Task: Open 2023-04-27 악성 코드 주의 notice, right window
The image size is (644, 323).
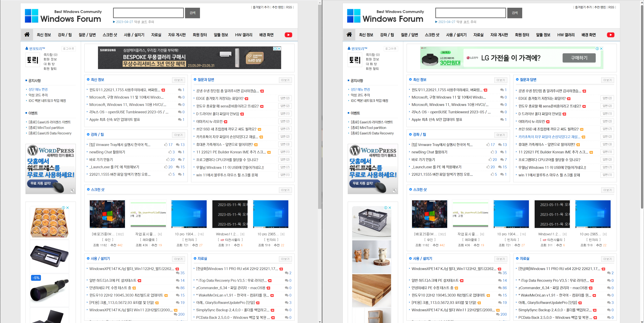Action: tap(457, 22)
